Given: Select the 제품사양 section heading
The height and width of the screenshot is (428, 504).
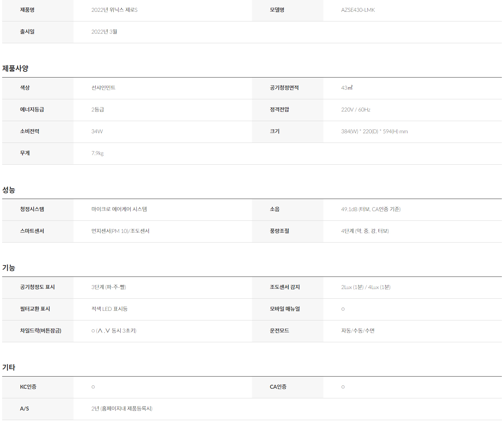Looking at the screenshot, I should (15, 68).
